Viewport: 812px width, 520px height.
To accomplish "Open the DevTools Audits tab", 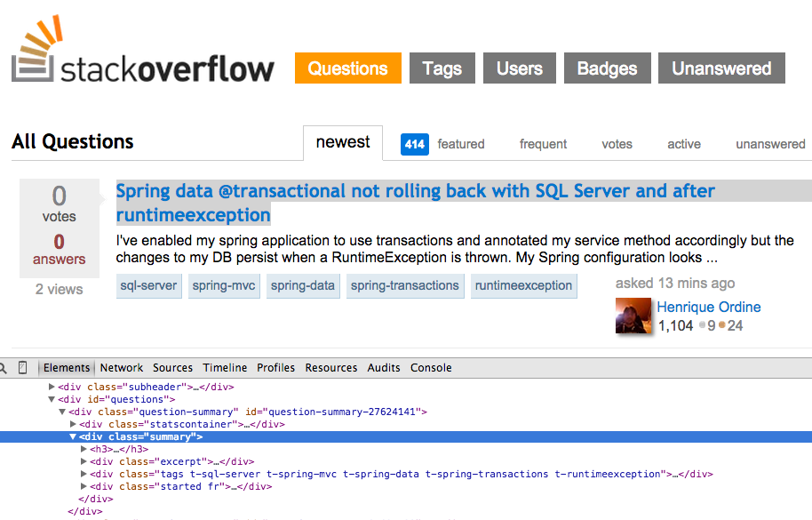I will (x=384, y=368).
